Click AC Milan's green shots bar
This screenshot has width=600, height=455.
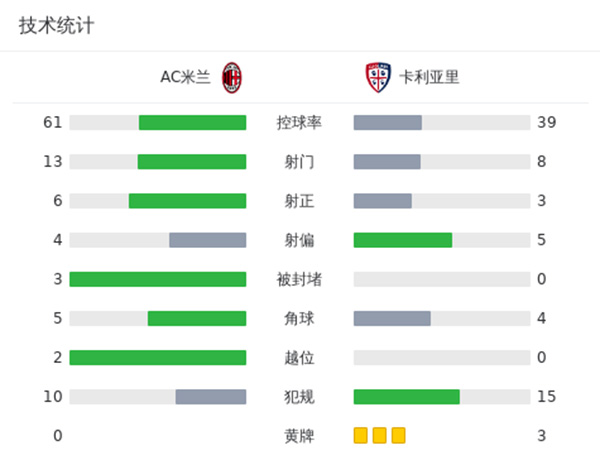192,162
